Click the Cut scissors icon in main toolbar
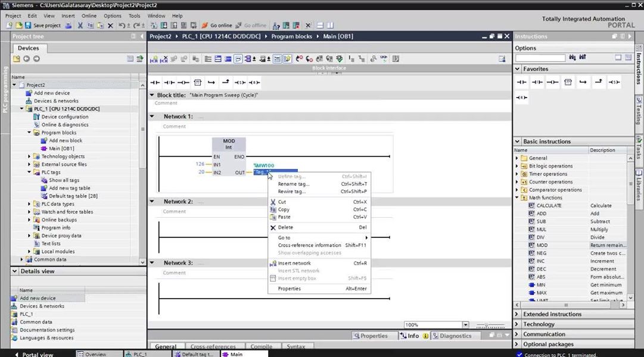 [x=80, y=26]
